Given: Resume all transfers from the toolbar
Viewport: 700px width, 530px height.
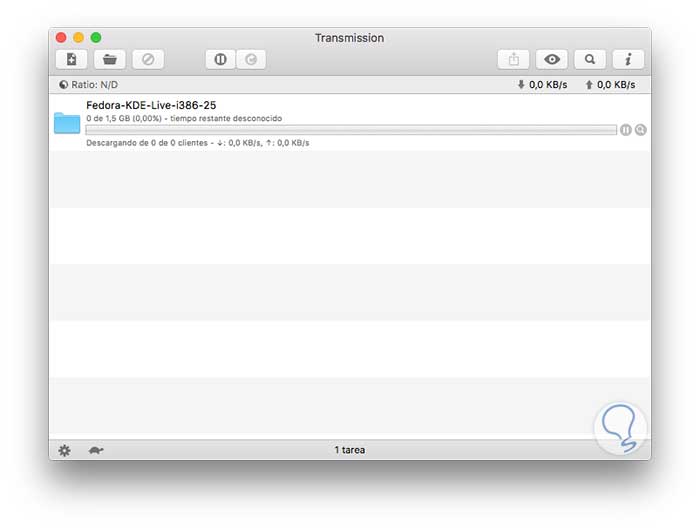Looking at the screenshot, I should tap(251, 59).
